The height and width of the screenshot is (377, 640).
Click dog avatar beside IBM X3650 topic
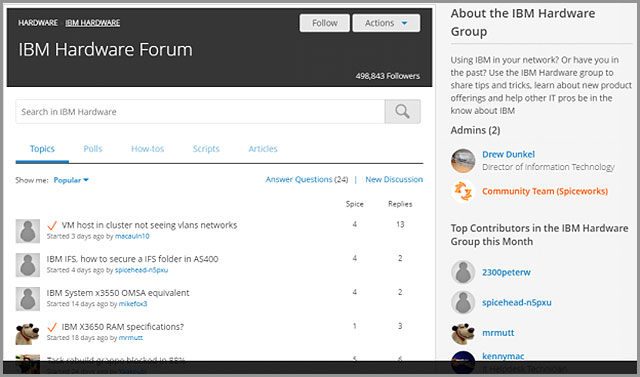[28, 333]
